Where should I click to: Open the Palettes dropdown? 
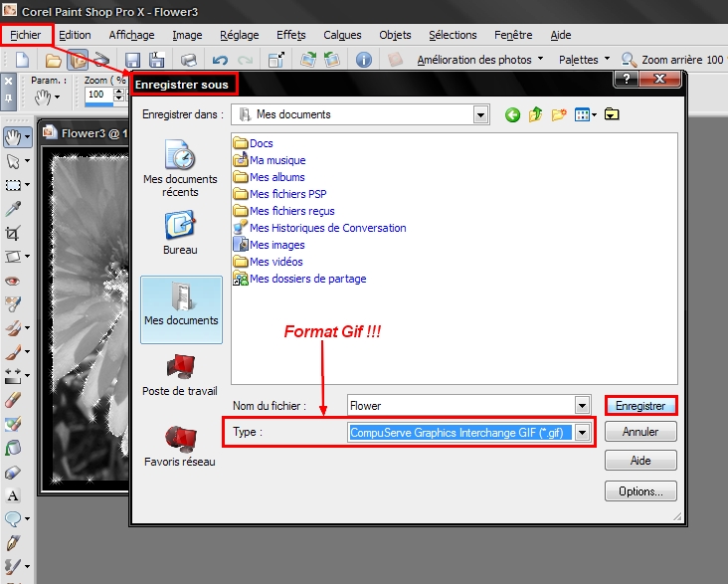tap(584, 60)
